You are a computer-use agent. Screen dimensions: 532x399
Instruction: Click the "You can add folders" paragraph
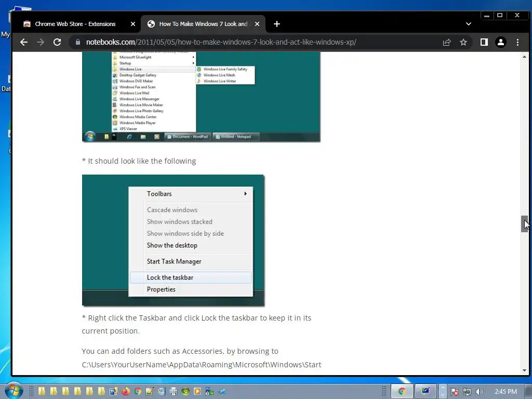coord(202,358)
